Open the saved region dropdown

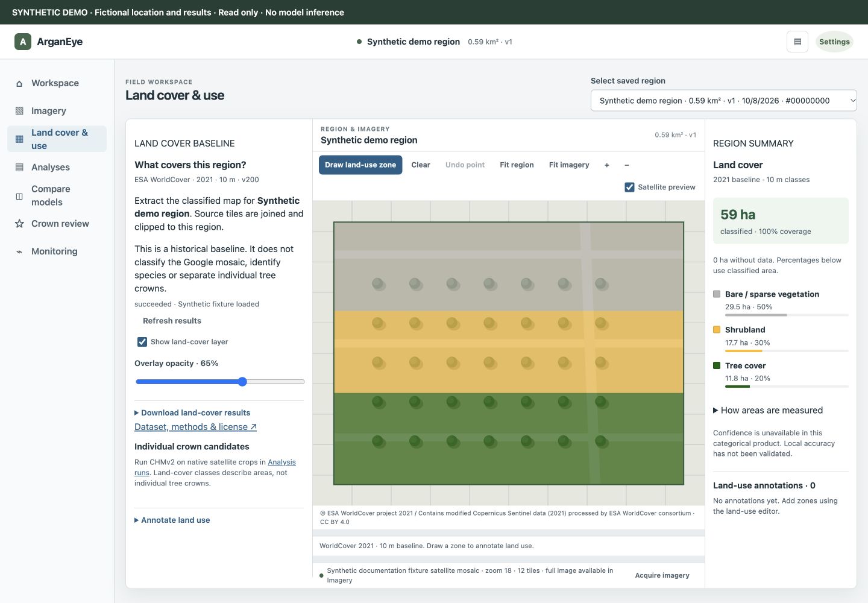tap(723, 101)
